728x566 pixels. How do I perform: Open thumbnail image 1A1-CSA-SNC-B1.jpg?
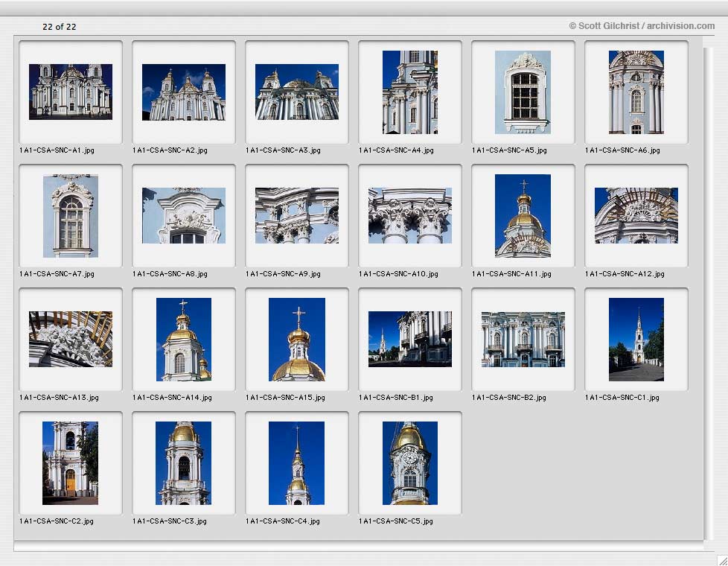pos(410,340)
